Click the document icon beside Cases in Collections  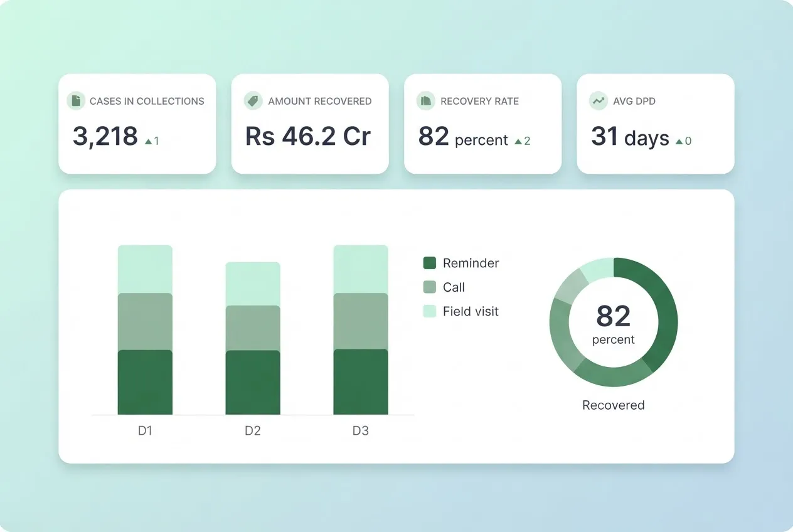[x=76, y=100]
